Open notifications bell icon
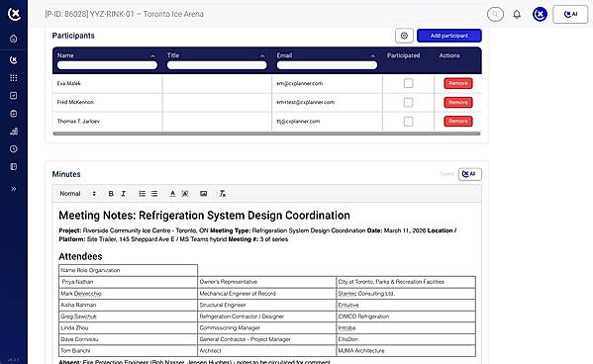 [517, 15]
